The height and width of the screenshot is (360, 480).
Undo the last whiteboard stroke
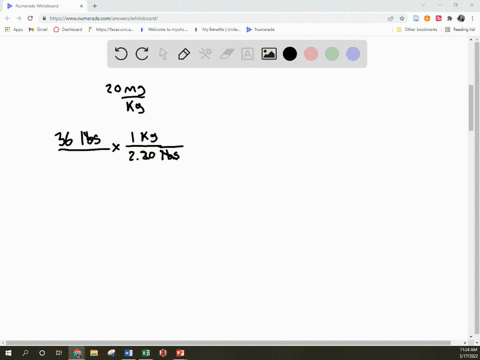(x=121, y=54)
